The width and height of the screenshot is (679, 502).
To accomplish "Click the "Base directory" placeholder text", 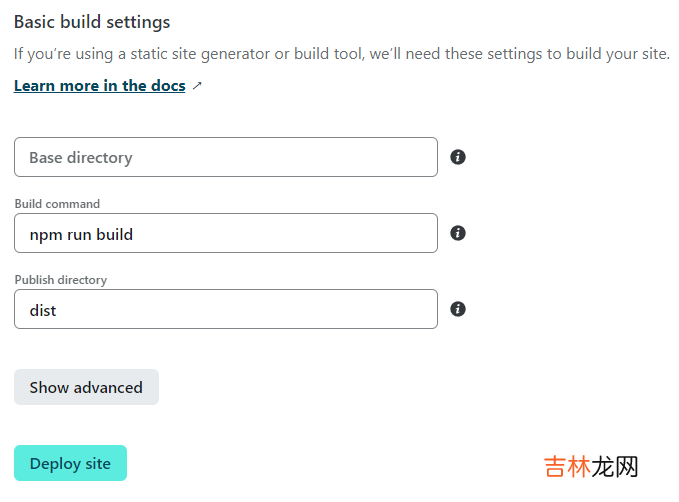I will 81,158.
